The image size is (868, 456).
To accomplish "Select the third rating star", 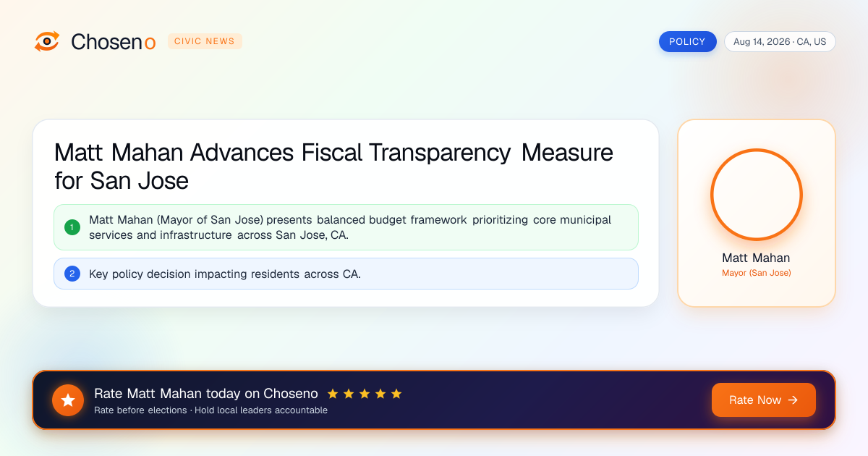I will [365, 394].
